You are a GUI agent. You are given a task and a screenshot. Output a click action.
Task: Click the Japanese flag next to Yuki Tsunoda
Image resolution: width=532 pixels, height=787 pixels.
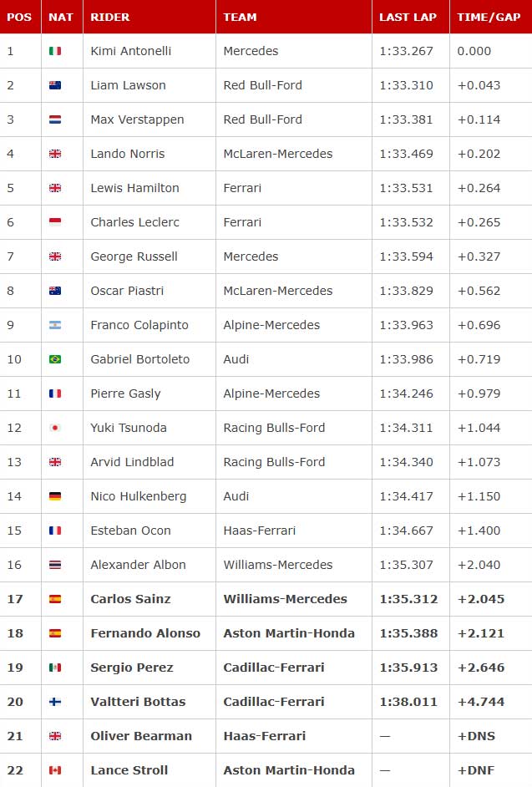[55, 428]
